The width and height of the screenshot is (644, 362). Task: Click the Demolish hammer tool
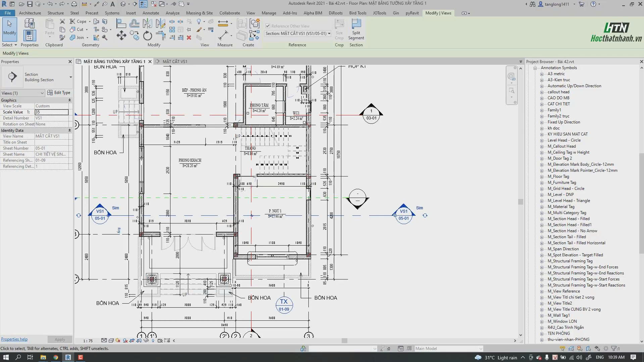pos(105,38)
